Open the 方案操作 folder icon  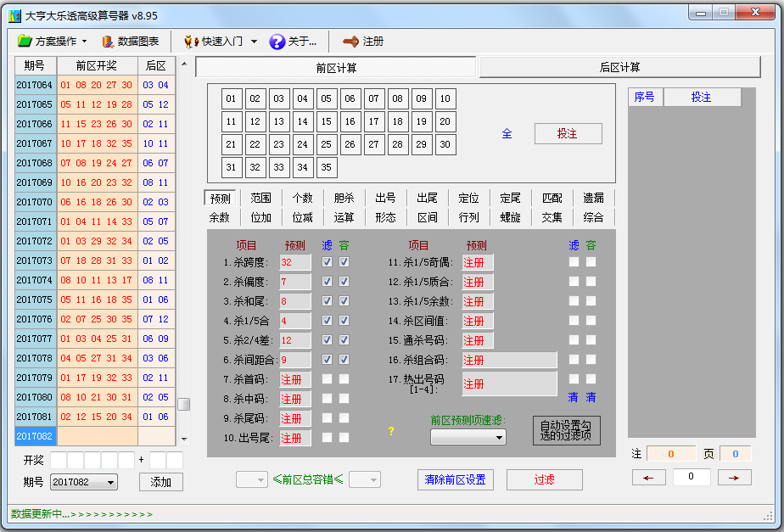pos(25,41)
